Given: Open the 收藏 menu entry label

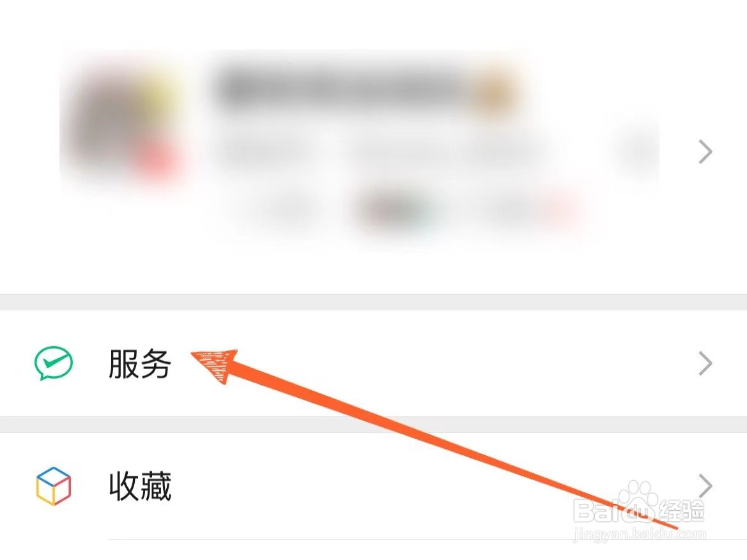Looking at the screenshot, I should click(x=139, y=486).
